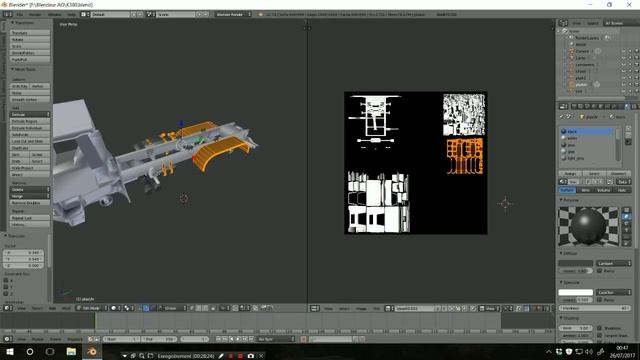Click the Remove Doubles button
Image resolution: width=640 pixels, height=360 pixels.
pyautogui.click(x=30, y=203)
